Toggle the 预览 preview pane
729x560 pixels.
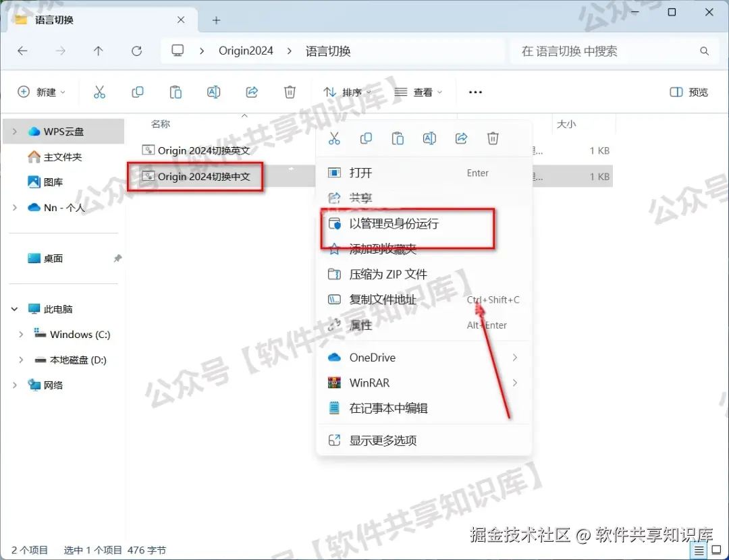coord(688,92)
